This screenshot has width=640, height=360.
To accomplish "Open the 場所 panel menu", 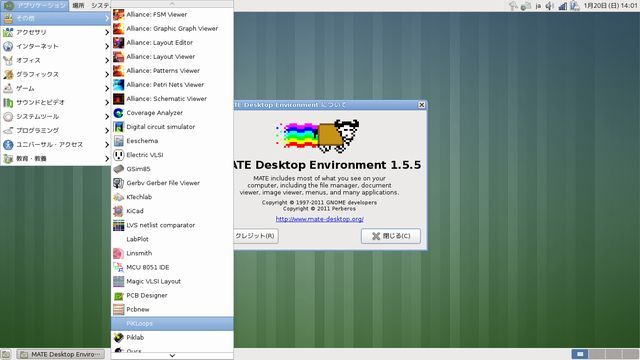I will [x=78, y=5].
